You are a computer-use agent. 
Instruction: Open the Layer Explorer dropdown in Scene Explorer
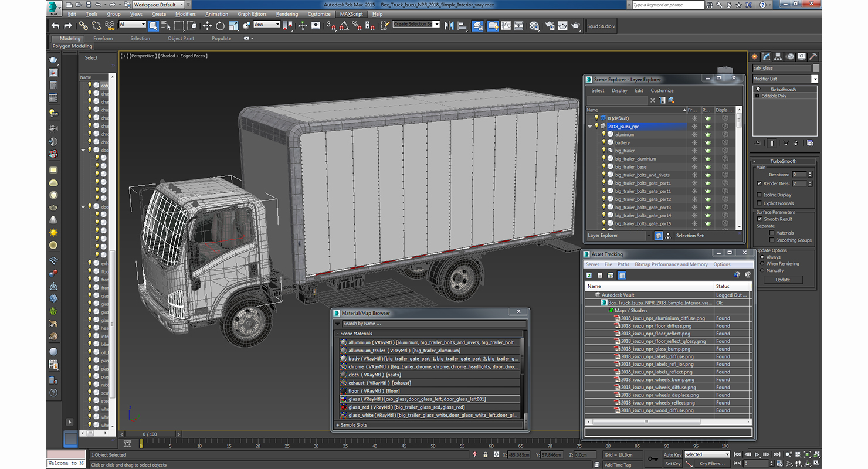(649, 236)
